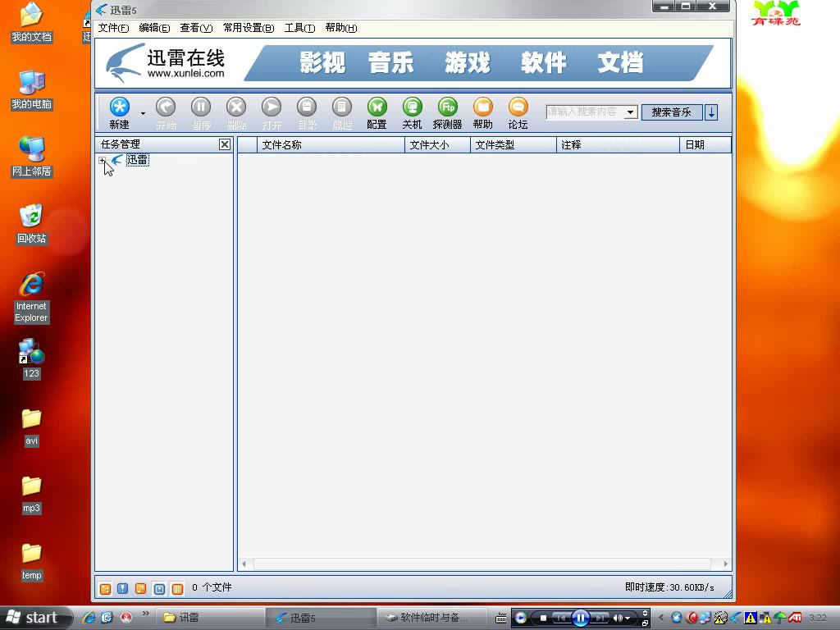Select the Internet Explorer desktop icon
The width and height of the screenshot is (840, 630).
(x=32, y=297)
